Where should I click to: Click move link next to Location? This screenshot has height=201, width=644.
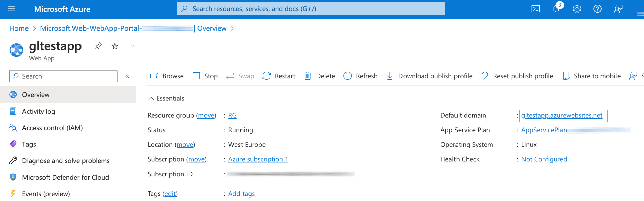pyautogui.click(x=185, y=145)
